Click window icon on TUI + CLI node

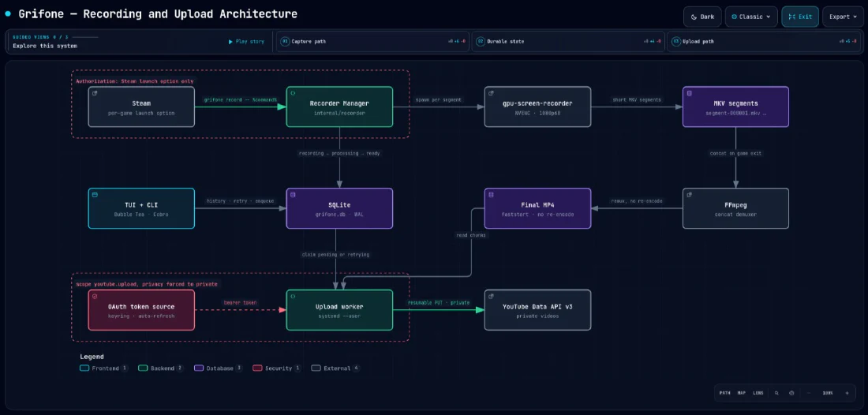(95, 195)
